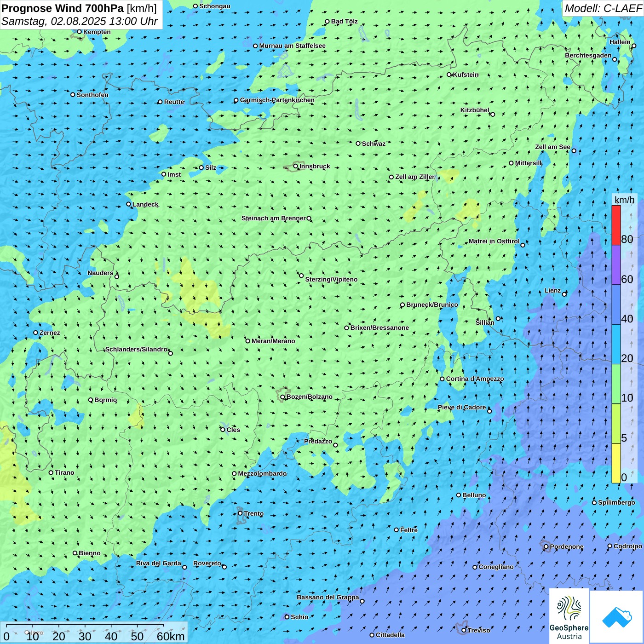
Task: Click the Trento city marker
Action: click(x=240, y=513)
